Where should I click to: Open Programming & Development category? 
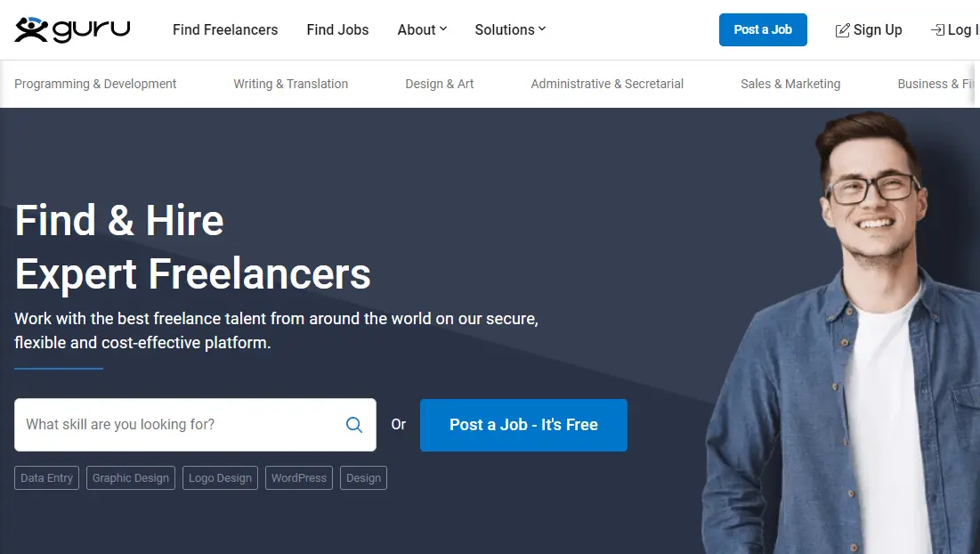(x=95, y=84)
